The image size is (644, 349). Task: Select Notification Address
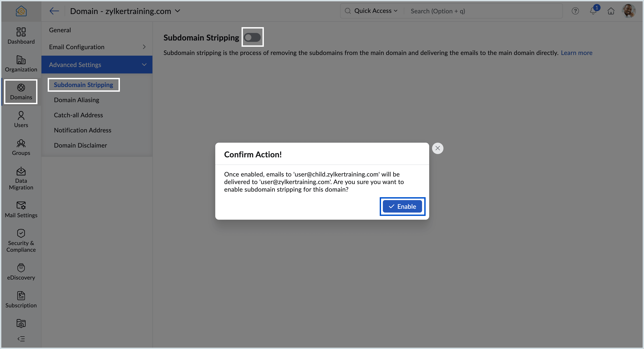coord(82,130)
